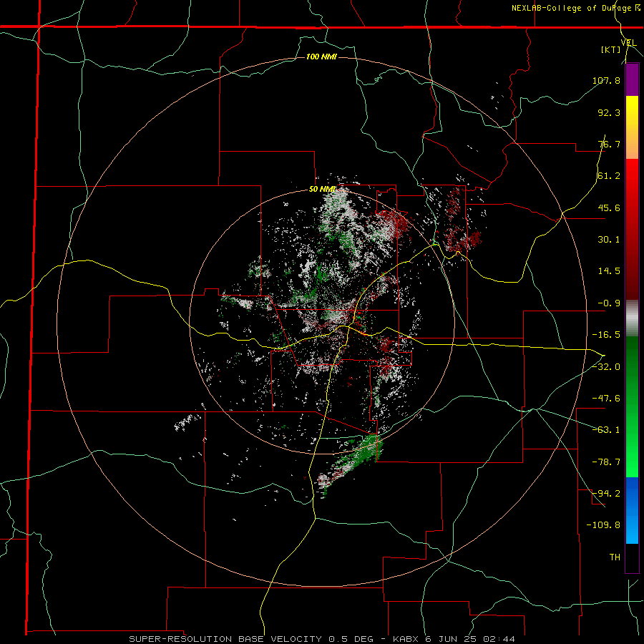The height and width of the screenshot is (644, 644).
Task: Click the 30.1 velocity scale value
Action: pyautogui.click(x=609, y=240)
